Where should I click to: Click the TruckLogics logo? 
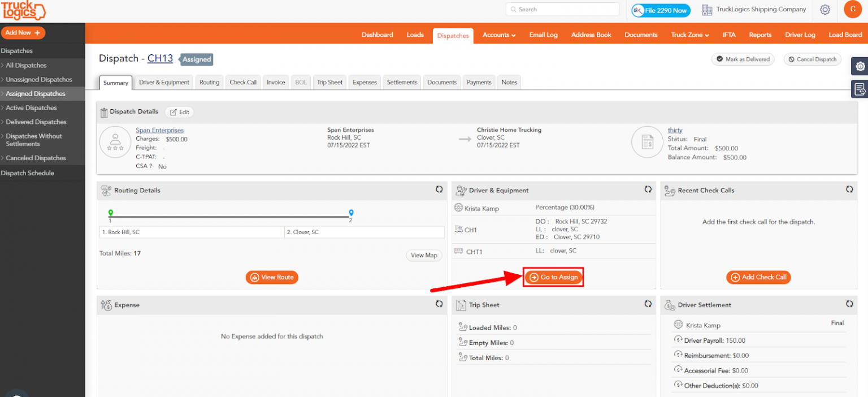(24, 10)
